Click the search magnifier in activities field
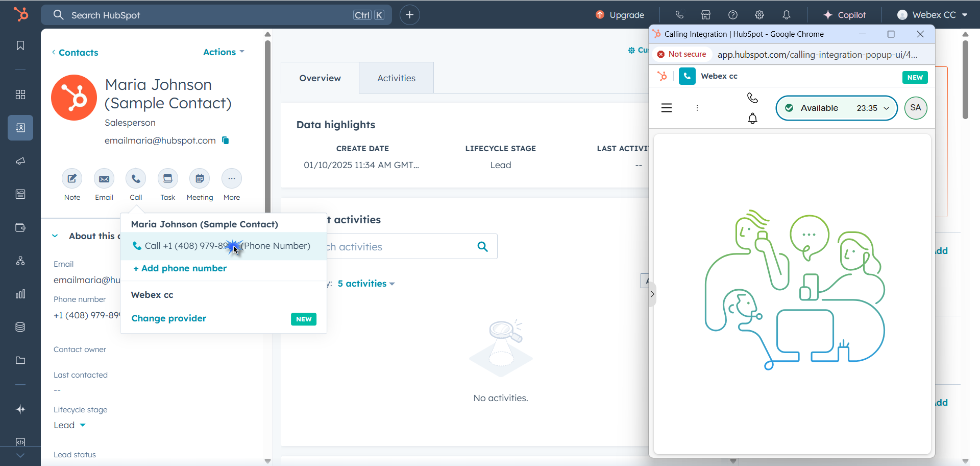This screenshot has height=466, width=980. (x=482, y=247)
